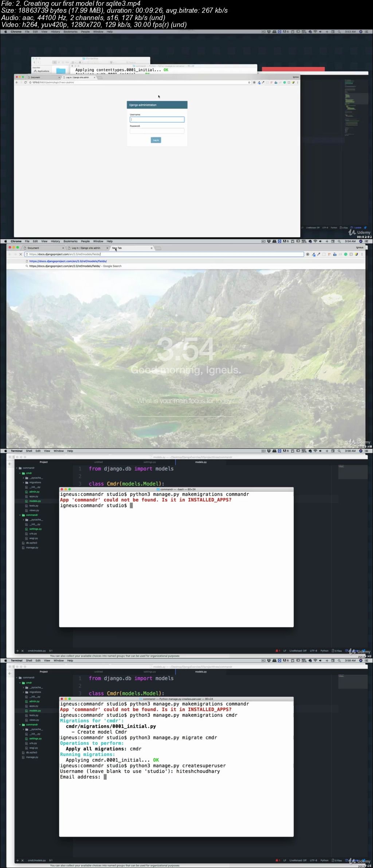Click cmdr/models.py path in 3:58 status bar
This screenshot has height=868, width=373.
[x=36, y=860]
